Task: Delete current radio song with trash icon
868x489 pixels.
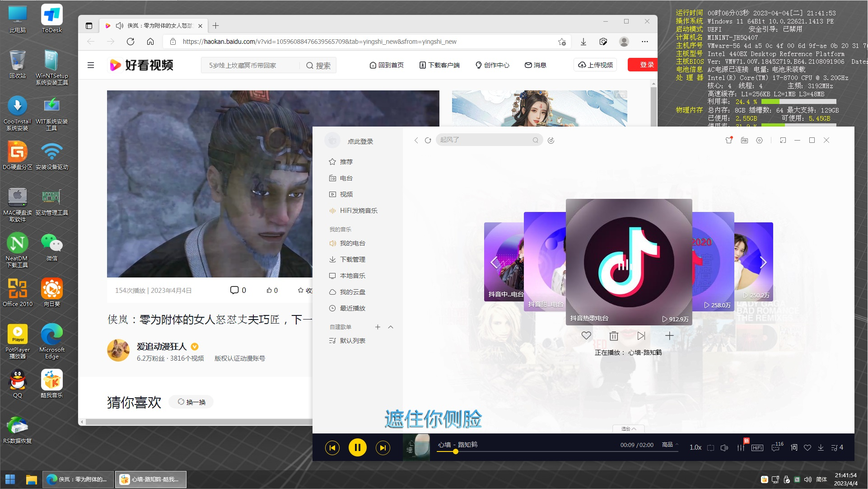Action: [x=613, y=336]
